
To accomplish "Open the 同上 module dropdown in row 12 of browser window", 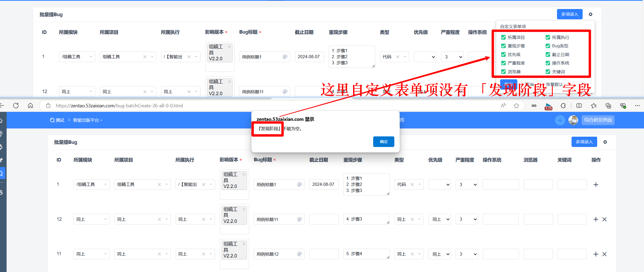I will pos(92,219).
